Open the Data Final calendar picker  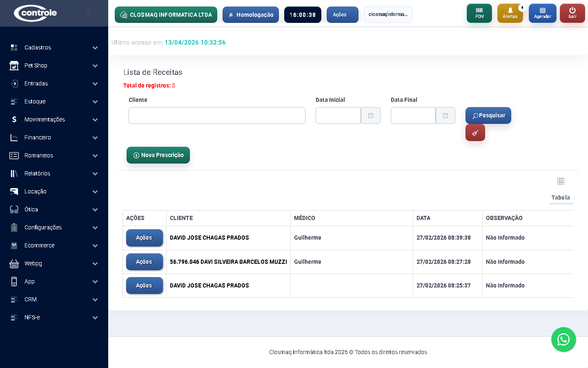click(445, 116)
